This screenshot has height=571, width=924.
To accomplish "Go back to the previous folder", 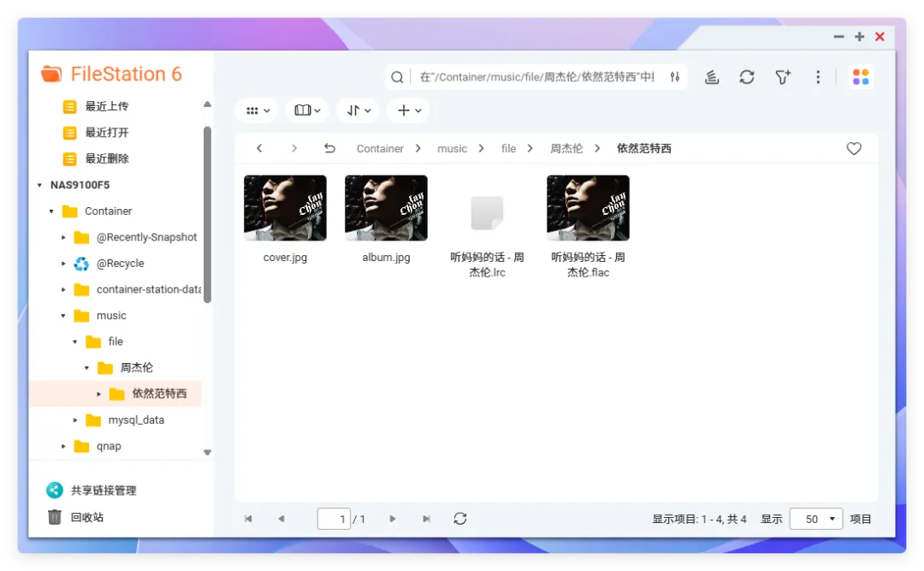I will coord(259,149).
